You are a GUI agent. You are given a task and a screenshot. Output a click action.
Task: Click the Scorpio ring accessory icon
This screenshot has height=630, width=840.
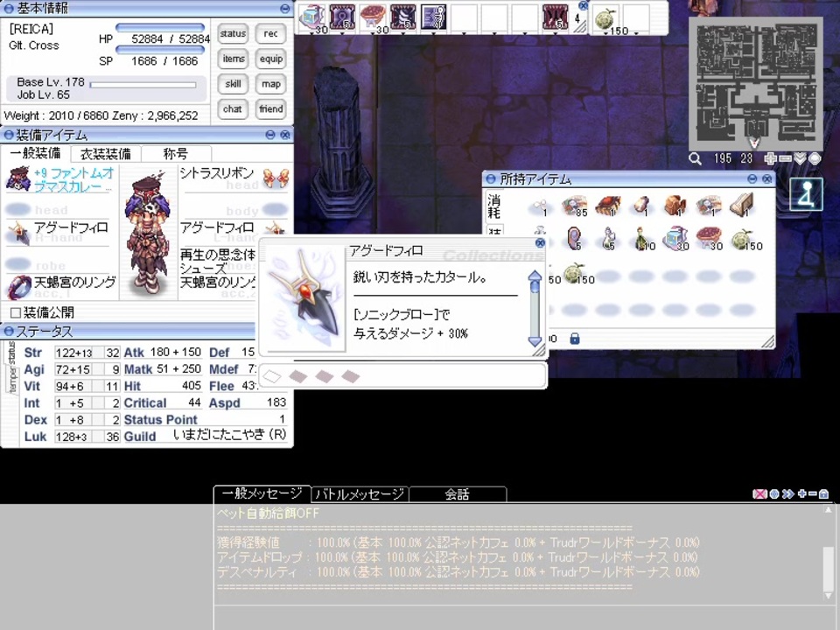tap(18, 287)
